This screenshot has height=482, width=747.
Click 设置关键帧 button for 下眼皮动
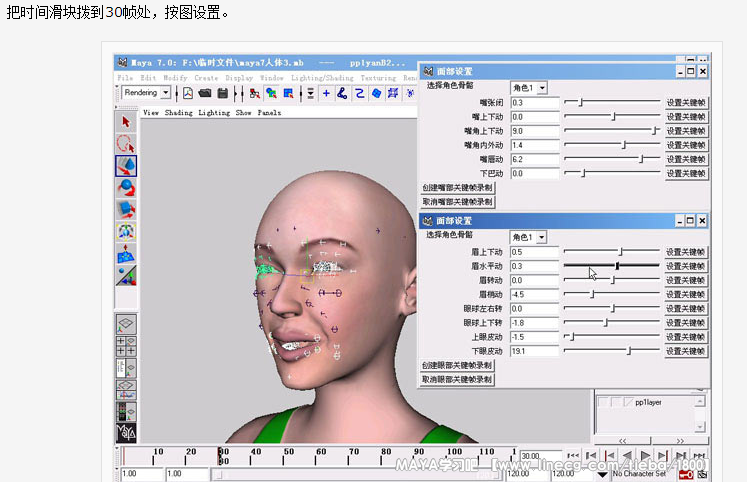(x=685, y=351)
